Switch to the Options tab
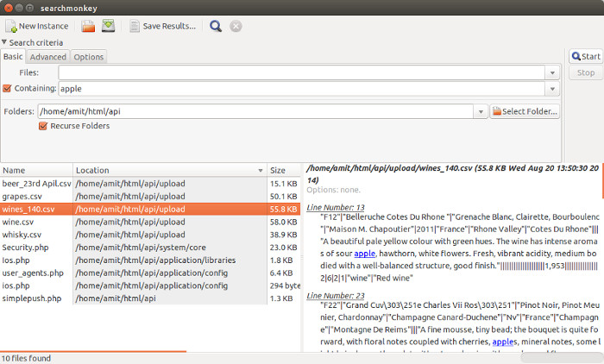Screen dimensions: 604x364 pos(88,57)
